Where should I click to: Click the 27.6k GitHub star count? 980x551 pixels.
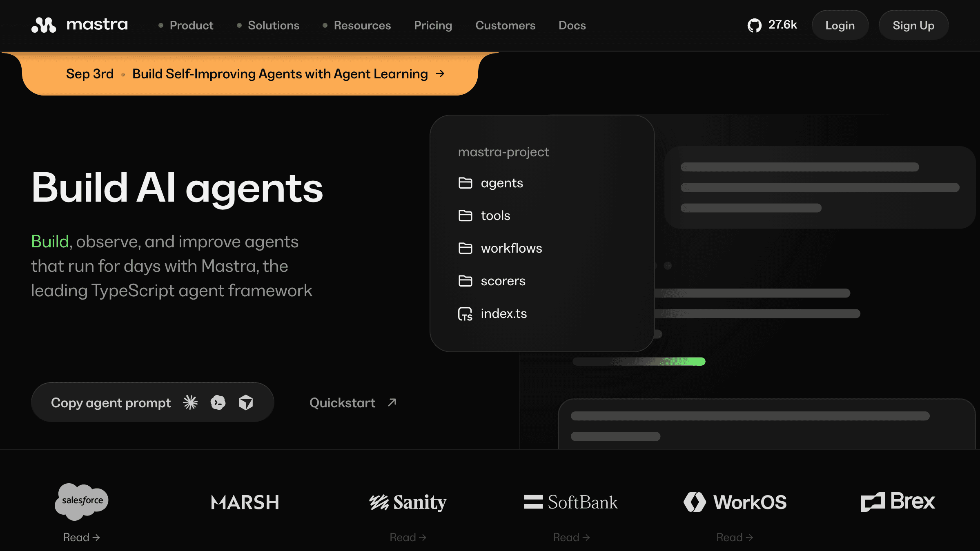pos(782,25)
